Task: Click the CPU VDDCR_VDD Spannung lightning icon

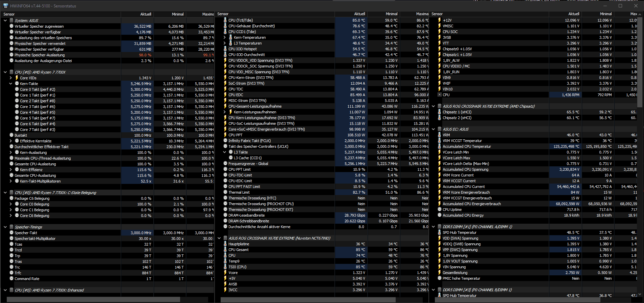Action: (225, 60)
